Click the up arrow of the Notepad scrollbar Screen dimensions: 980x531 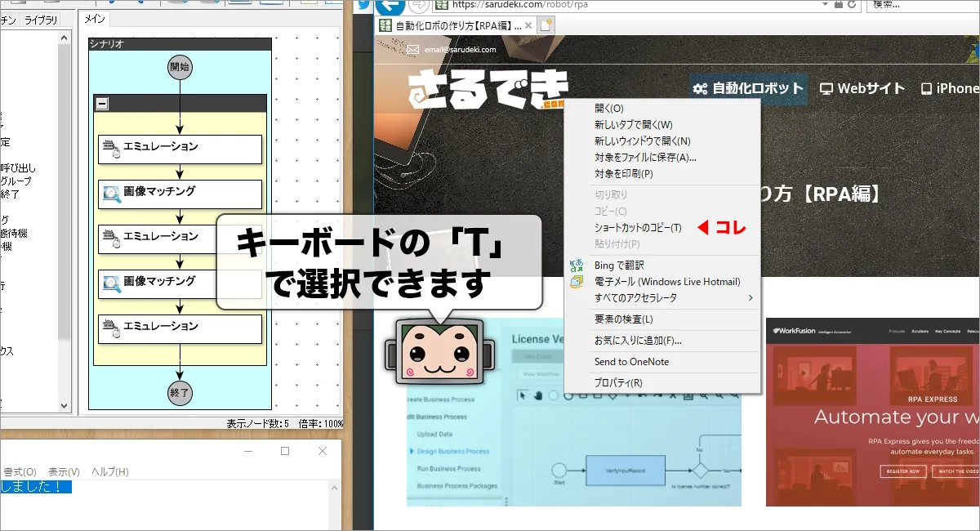pyautogui.click(x=334, y=487)
